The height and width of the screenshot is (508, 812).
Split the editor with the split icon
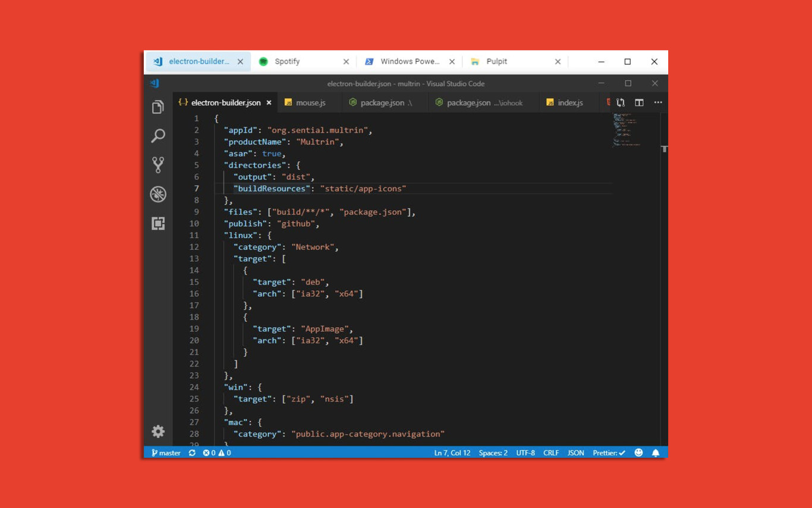(x=638, y=102)
